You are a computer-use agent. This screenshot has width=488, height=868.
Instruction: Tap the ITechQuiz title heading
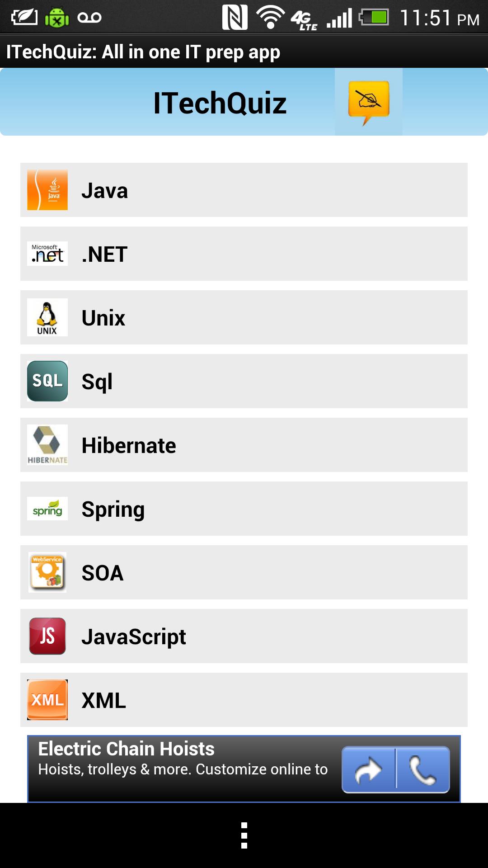point(220,102)
